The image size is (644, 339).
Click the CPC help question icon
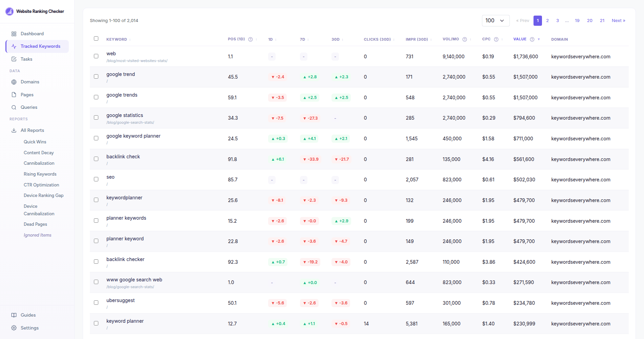pos(496,39)
